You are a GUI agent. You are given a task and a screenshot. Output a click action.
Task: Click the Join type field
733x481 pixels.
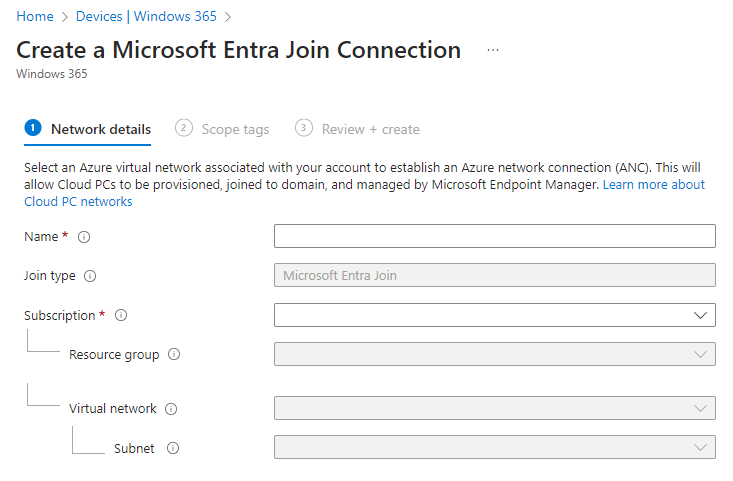[494, 276]
